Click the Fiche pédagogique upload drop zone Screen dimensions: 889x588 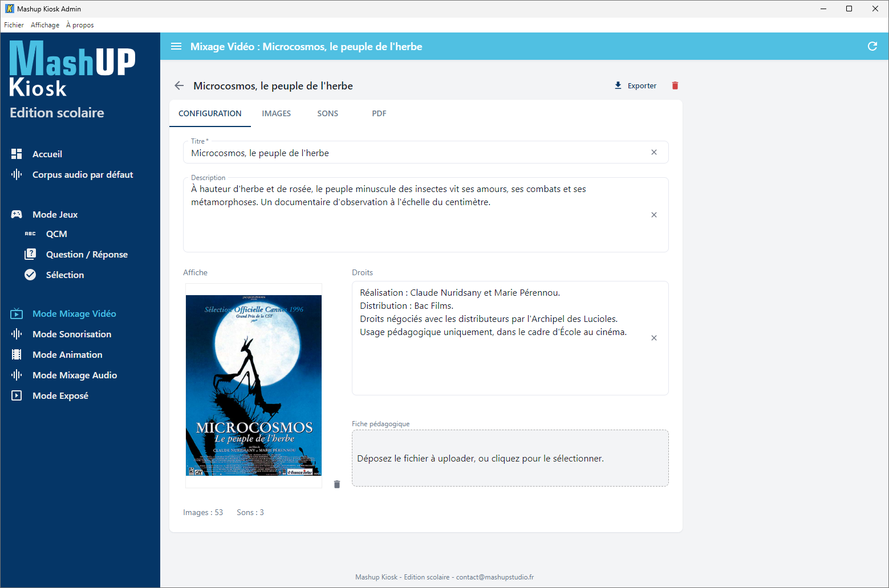click(x=510, y=458)
